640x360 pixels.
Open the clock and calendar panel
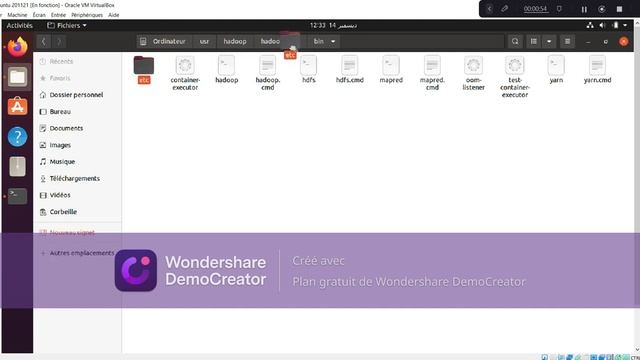coord(333,25)
